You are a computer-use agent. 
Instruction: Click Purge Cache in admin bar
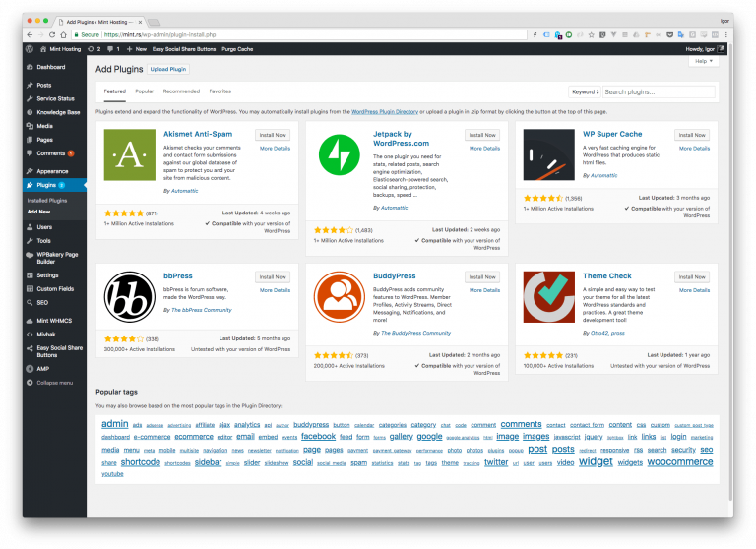237,49
